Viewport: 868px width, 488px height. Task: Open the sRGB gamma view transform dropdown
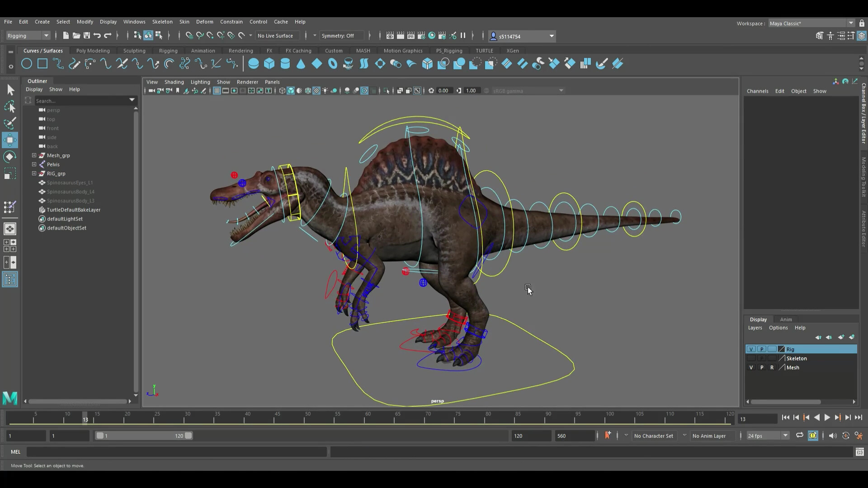561,90
